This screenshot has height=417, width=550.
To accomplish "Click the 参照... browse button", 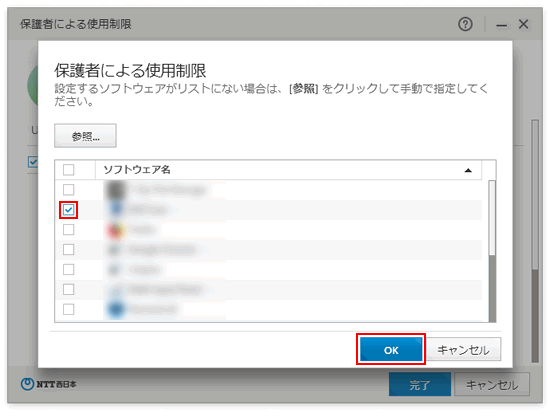I will (85, 136).
